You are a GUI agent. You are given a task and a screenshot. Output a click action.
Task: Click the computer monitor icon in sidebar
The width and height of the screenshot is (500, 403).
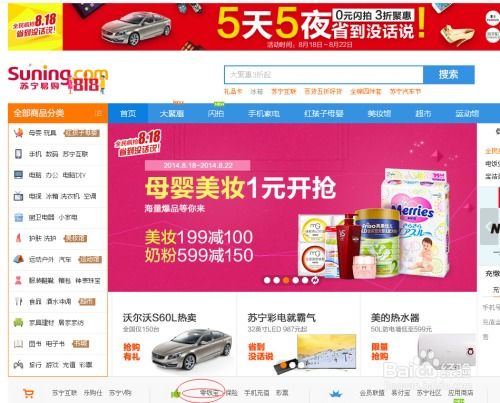18,175
